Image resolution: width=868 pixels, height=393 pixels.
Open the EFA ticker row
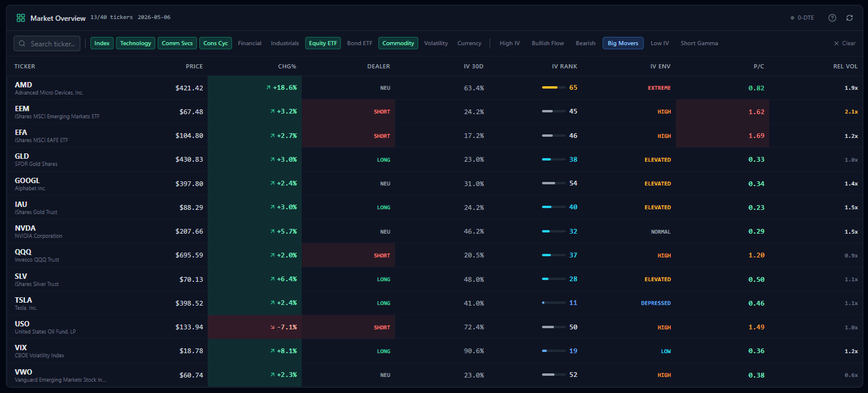434,136
